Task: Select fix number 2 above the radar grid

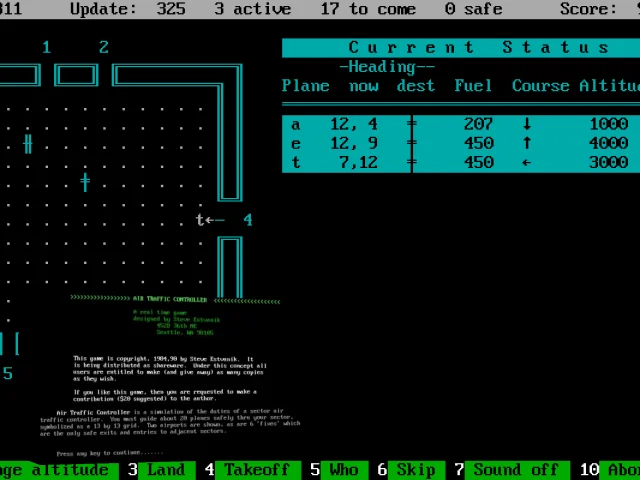Action: click(104, 47)
